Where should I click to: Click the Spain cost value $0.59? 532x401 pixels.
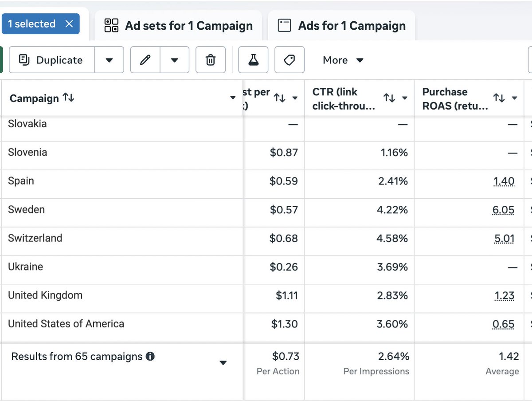pyautogui.click(x=284, y=181)
